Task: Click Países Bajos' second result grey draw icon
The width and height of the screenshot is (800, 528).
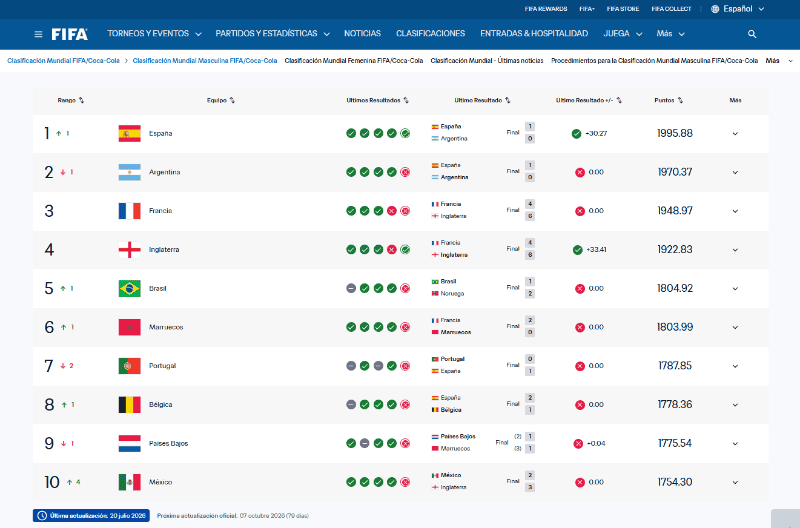Action: click(364, 443)
